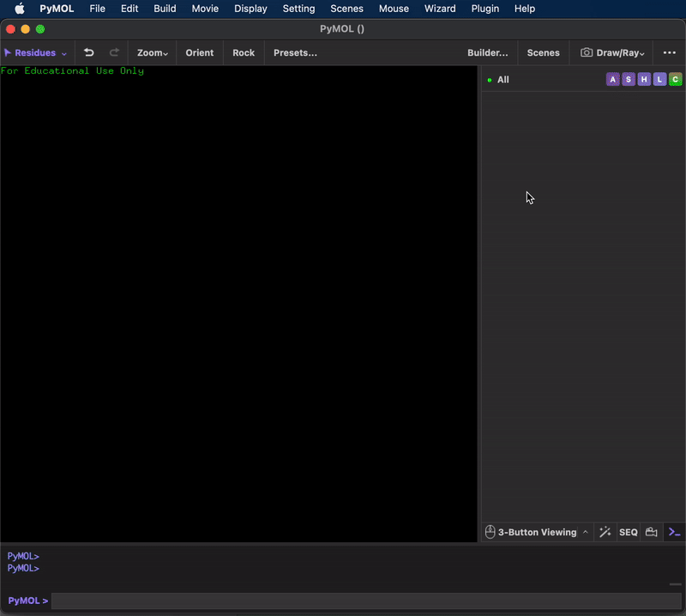Open the Builder... panel

click(488, 52)
